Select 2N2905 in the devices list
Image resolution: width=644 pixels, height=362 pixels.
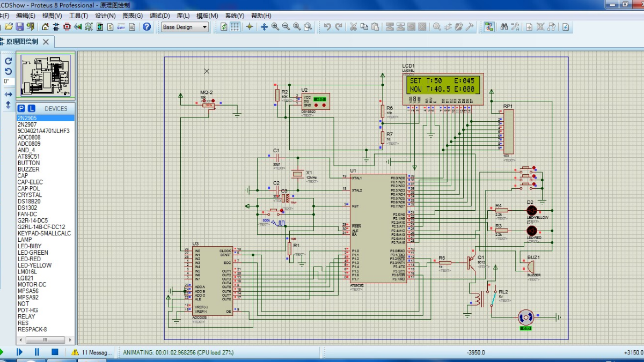45,118
